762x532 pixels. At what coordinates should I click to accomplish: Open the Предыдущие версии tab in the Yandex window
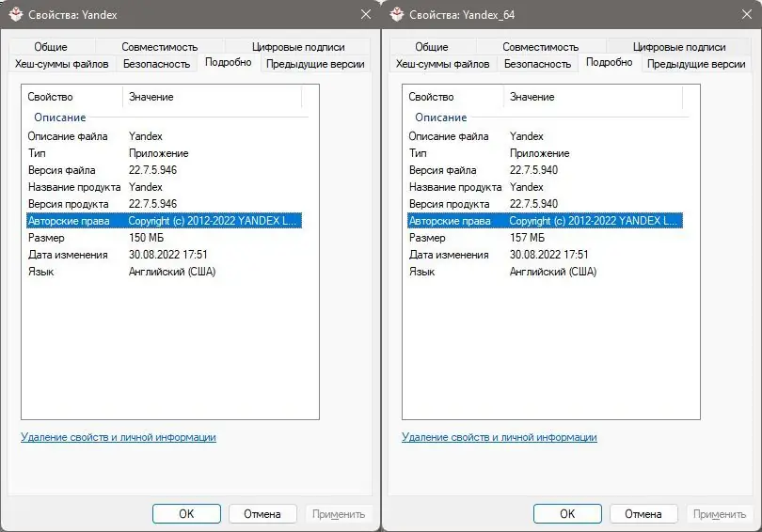pos(315,64)
